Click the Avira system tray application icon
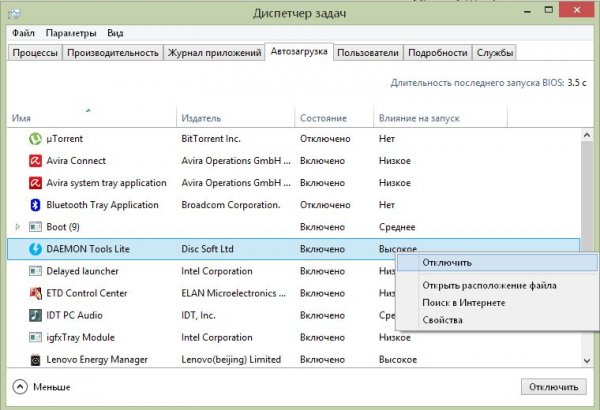This screenshot has height=410, width=600. click(35, 183)
